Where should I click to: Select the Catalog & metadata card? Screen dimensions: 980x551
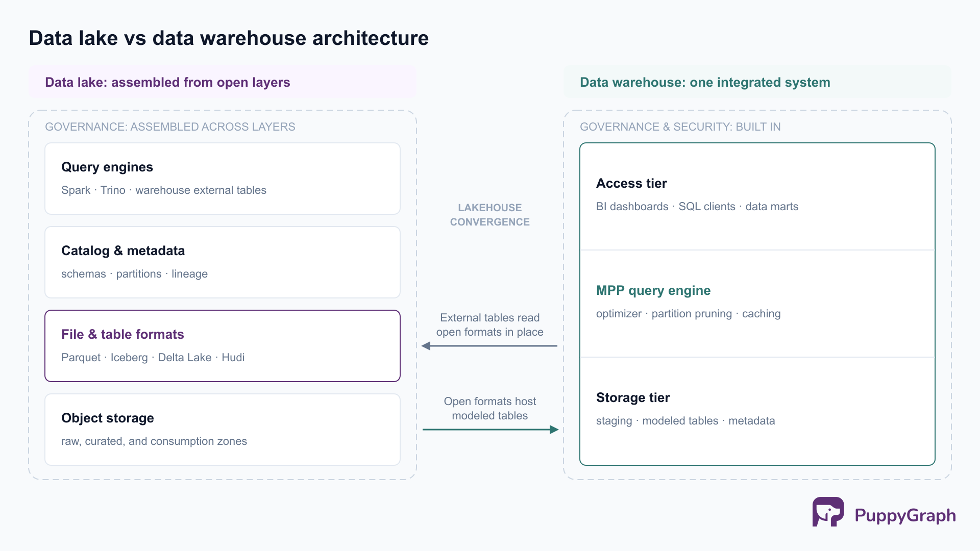click(223, 262)
